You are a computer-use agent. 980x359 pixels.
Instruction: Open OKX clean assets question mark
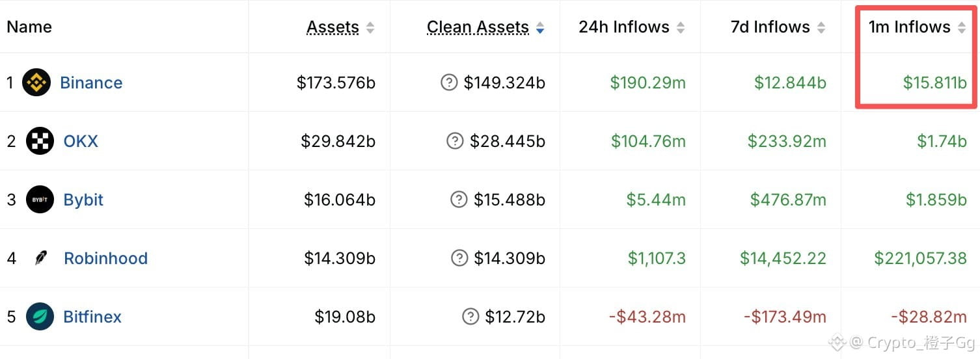(x=456, y=141)
